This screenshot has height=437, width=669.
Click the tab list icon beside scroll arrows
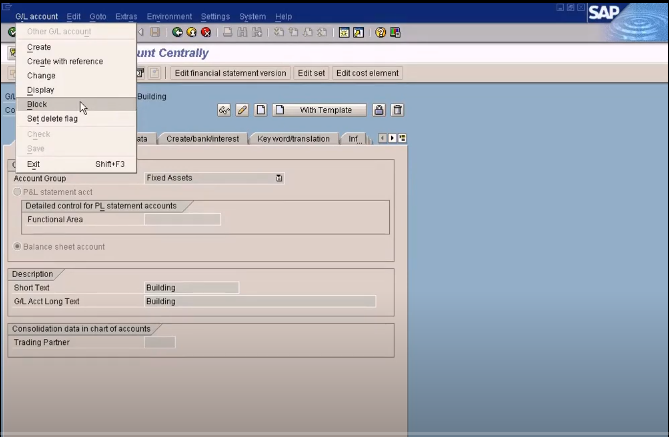click(x=402, y=138)
